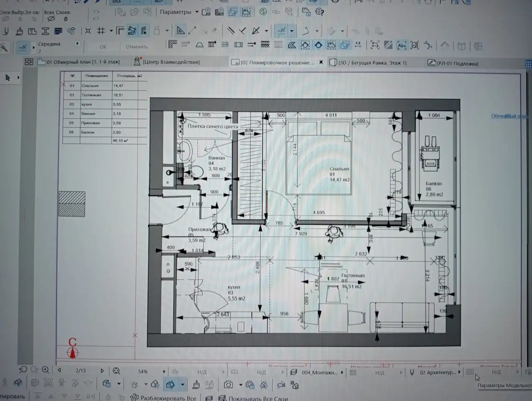Image resolution: width=532 pixels, height=401 pixels.
Task: Go to next layout page arrow
Action: (102, 371)
